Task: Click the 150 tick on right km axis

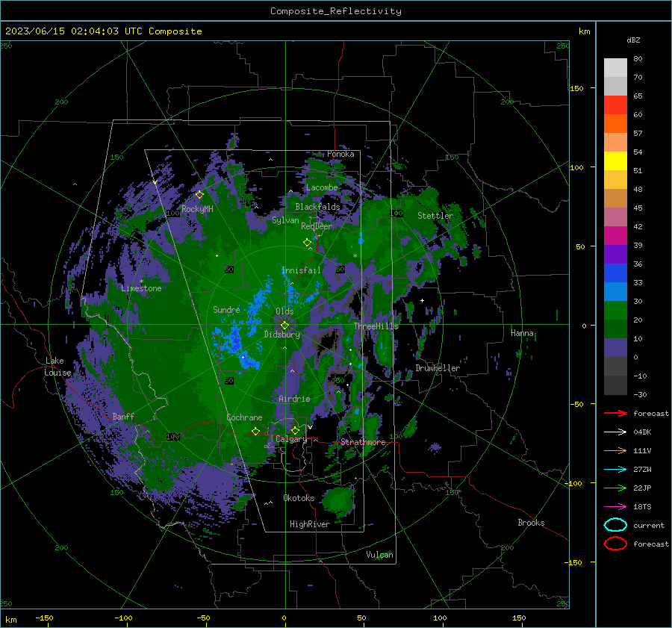Action: point(576,88)
